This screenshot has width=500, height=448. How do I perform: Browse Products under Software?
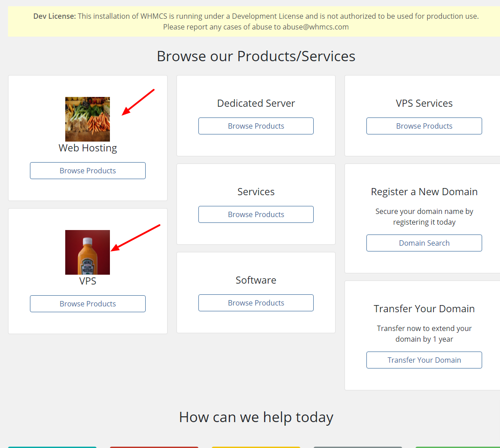256,302
